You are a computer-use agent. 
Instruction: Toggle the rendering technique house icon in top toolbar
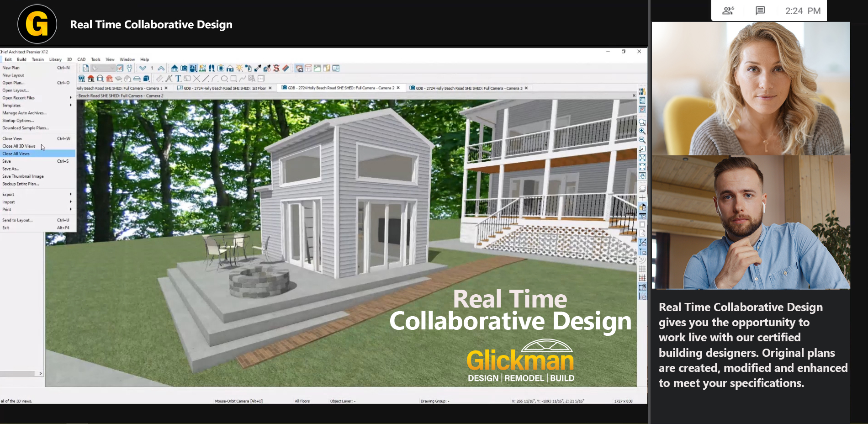(x=299, y=68)
